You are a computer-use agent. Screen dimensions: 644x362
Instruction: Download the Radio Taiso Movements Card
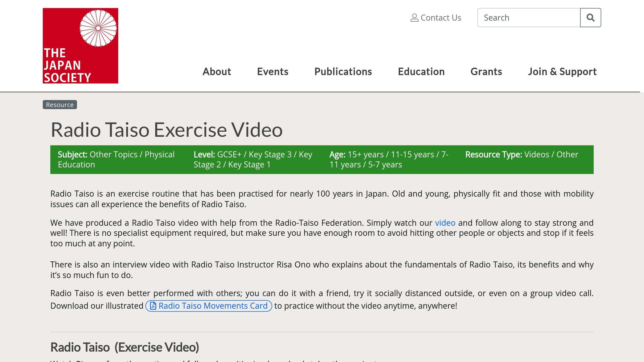pyautogui.click(x=209, y=306)
